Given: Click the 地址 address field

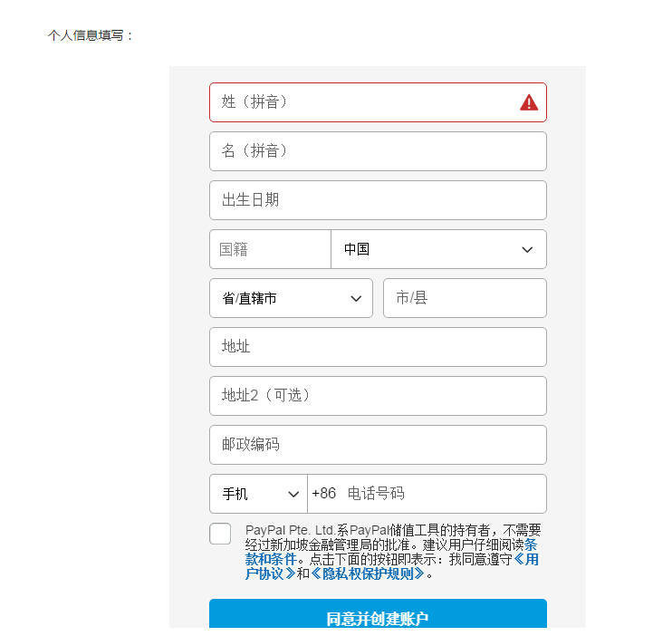Looking at the screenshot, I should (x=378, y=347).
